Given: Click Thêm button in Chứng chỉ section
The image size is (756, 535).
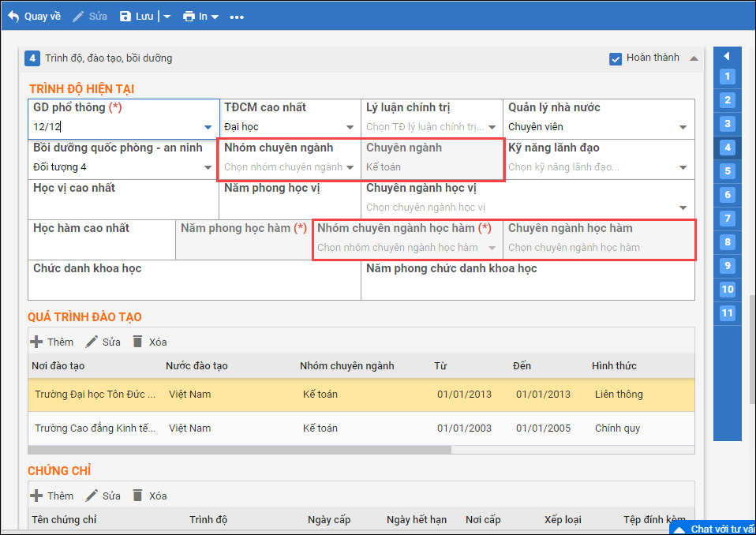Looking at the screenshot, I should pos(52,496).
